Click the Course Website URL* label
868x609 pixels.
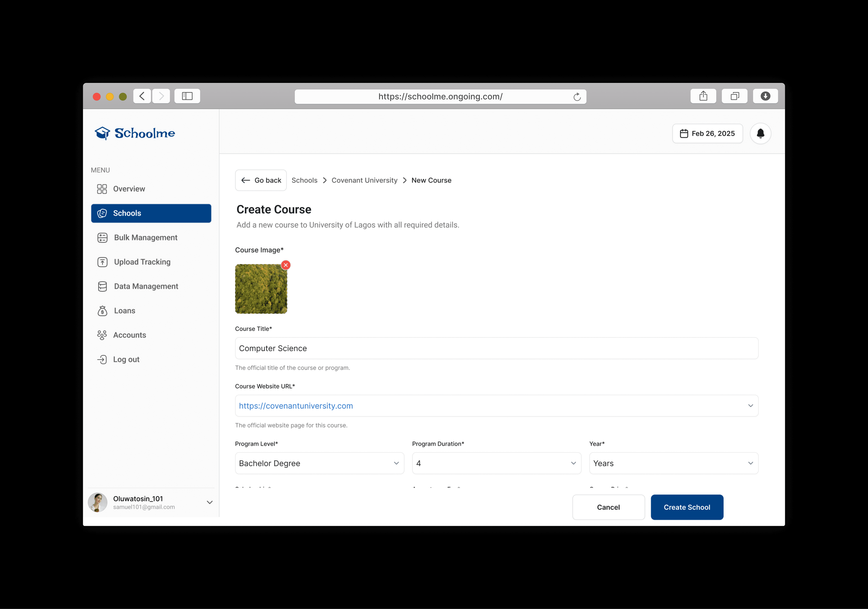tap(265, 386)
